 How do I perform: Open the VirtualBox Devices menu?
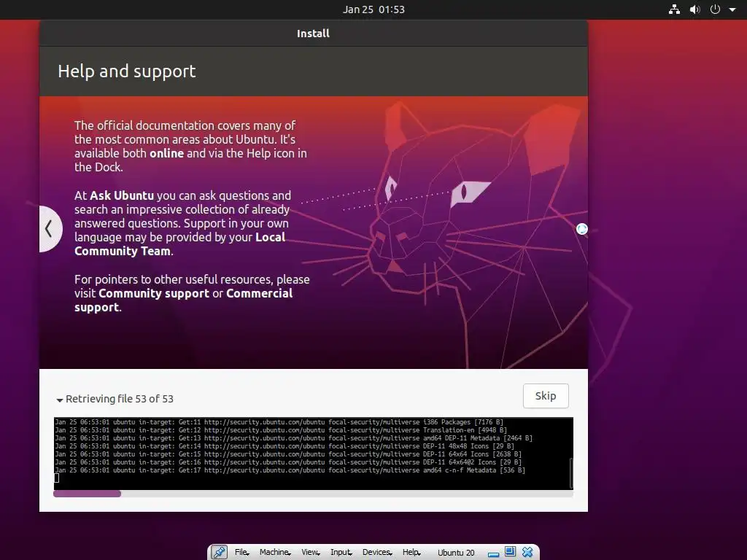[377, 553]
